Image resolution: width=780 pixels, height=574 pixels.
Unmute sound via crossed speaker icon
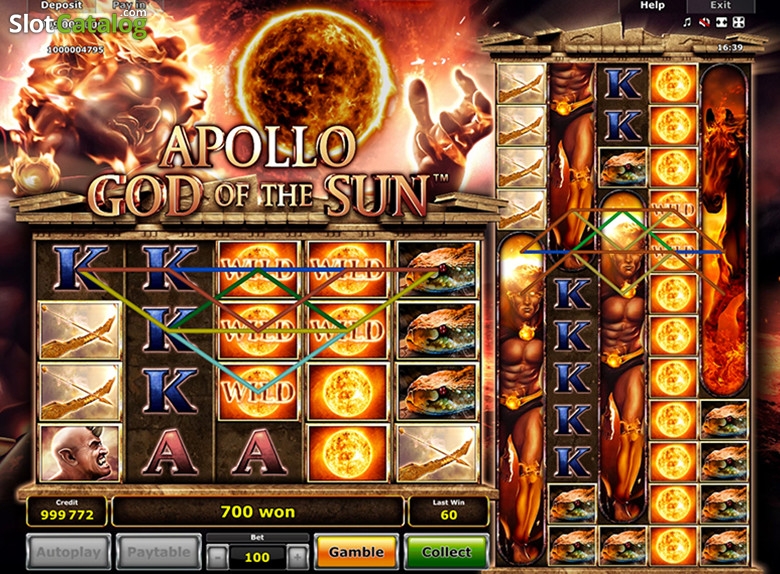(x=704, y=22)
